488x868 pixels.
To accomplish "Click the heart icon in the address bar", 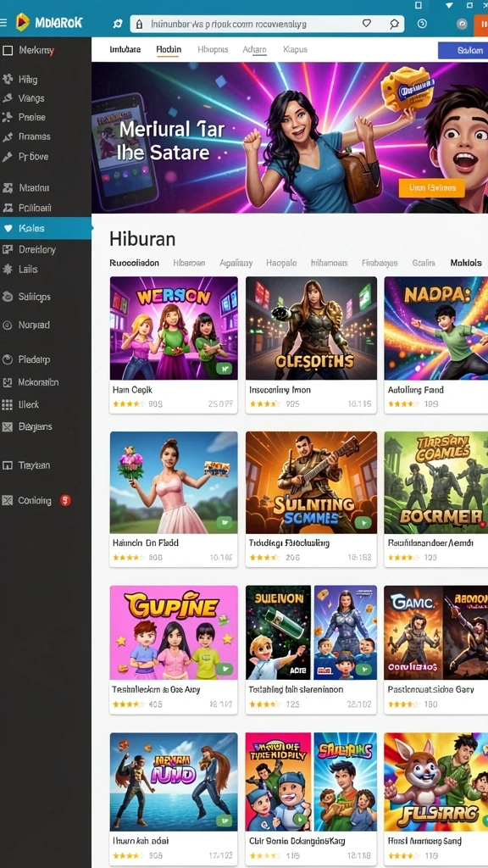I will [366, 24].
